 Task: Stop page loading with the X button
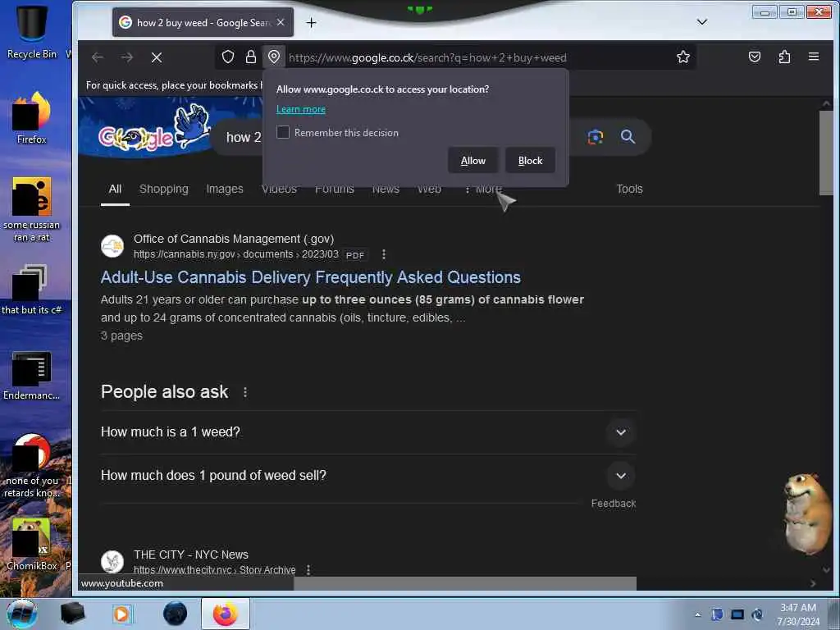pyautogui.click(x=157, y=57)
